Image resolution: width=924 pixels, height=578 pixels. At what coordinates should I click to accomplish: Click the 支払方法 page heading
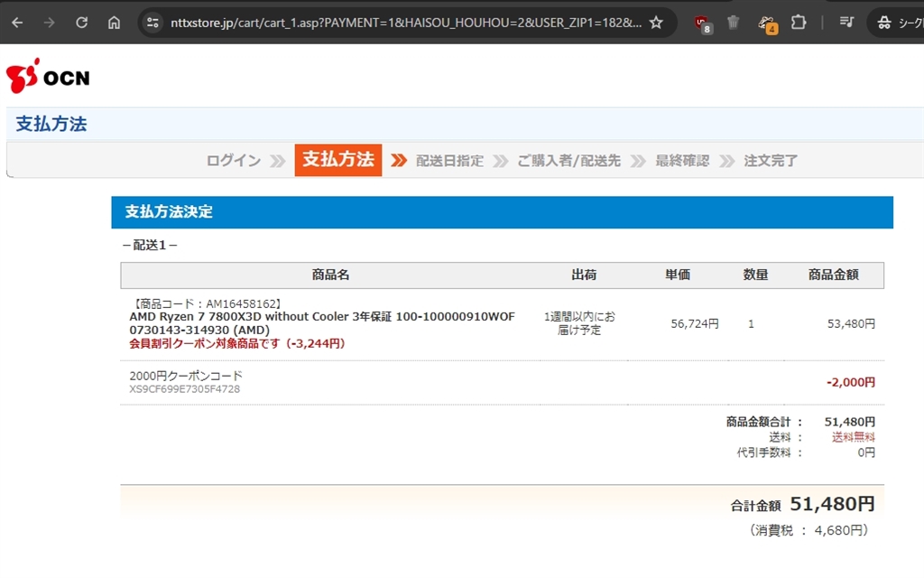tap(51, 124)
